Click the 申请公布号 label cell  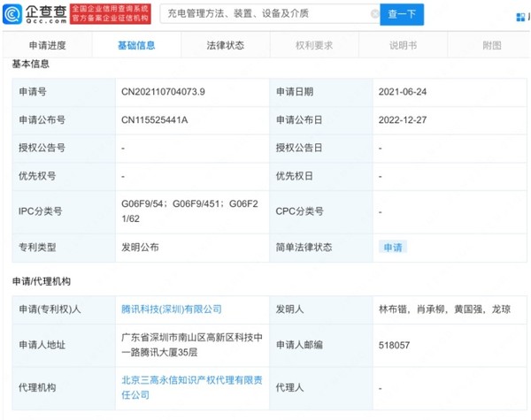pos(64,120)
